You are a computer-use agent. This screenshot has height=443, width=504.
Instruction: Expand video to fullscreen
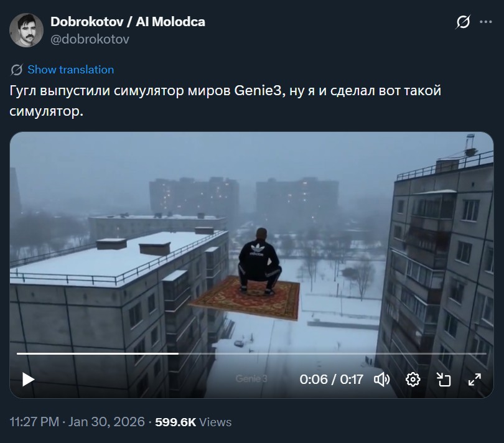click(474, 380)
